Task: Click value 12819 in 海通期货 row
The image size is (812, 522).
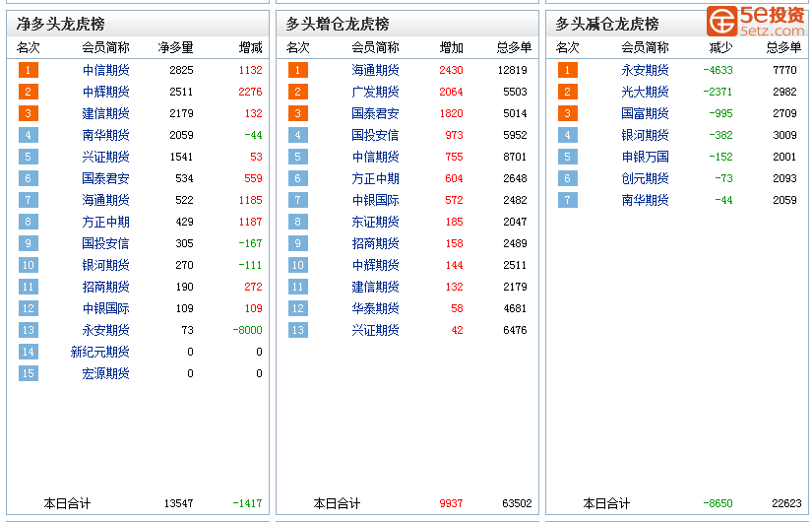Action: pos(513,70)
